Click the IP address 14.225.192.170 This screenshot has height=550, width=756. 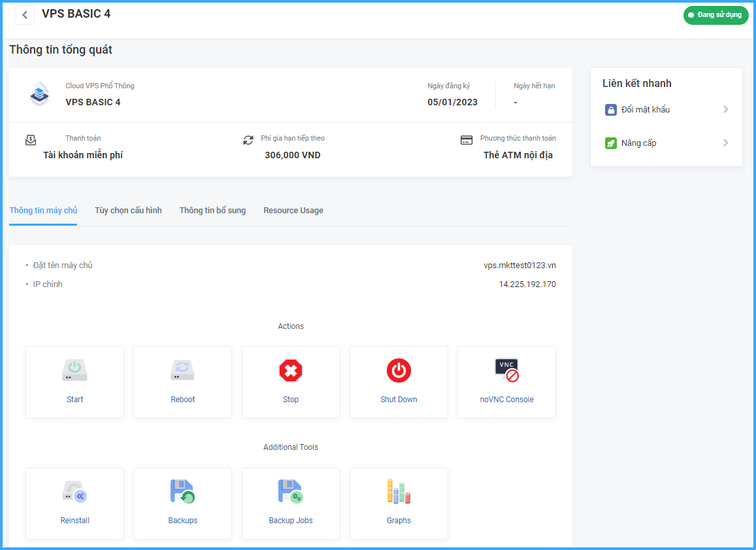pyautogui.click(x=527, y=284)
